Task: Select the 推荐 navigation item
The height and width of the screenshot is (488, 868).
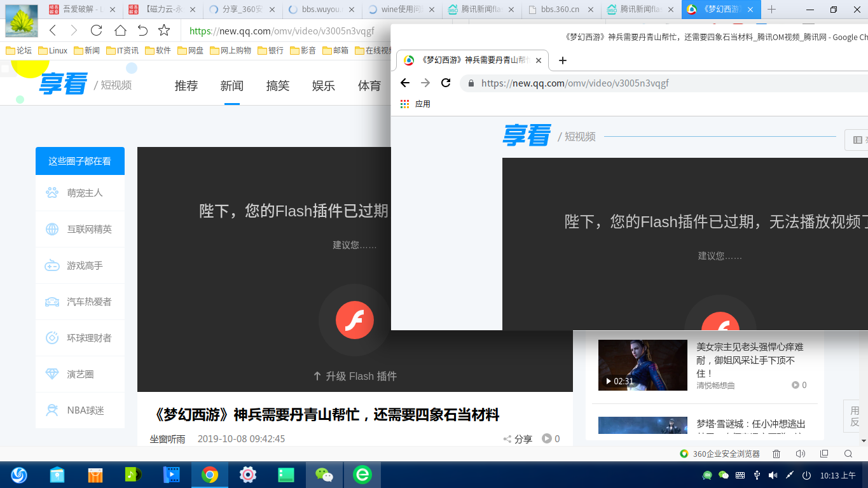Action: tap(186, 86)
